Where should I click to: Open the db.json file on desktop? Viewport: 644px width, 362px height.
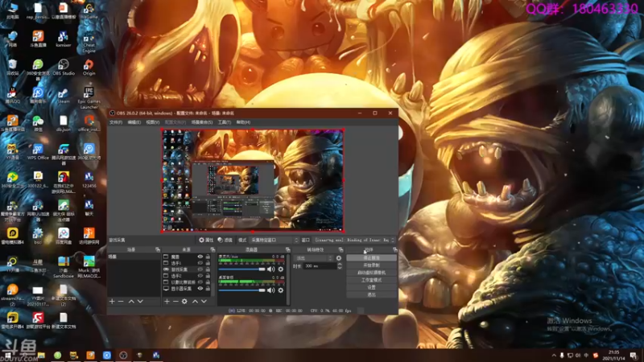pyautogui.click(x=64, y=124)
